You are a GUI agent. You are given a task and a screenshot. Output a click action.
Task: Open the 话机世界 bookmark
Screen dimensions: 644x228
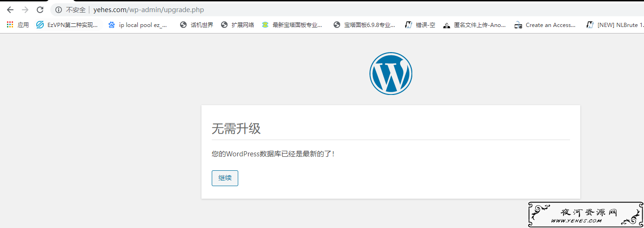click(x=197, y=25)
